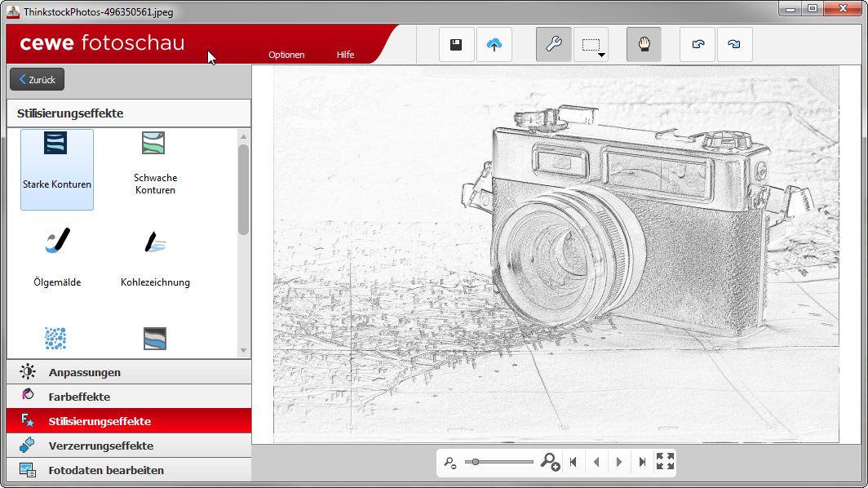
Task: Apply the Schwache Konturen effect
Action: point(155,167)
